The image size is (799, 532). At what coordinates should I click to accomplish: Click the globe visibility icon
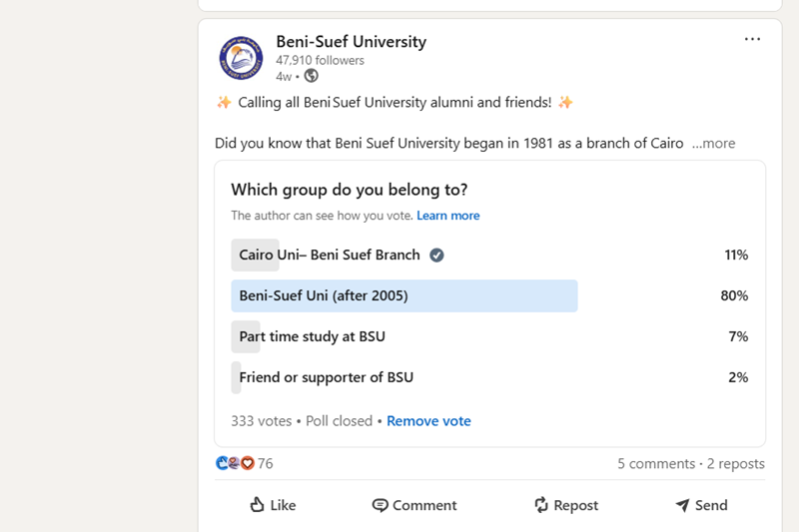click(312, 76)
